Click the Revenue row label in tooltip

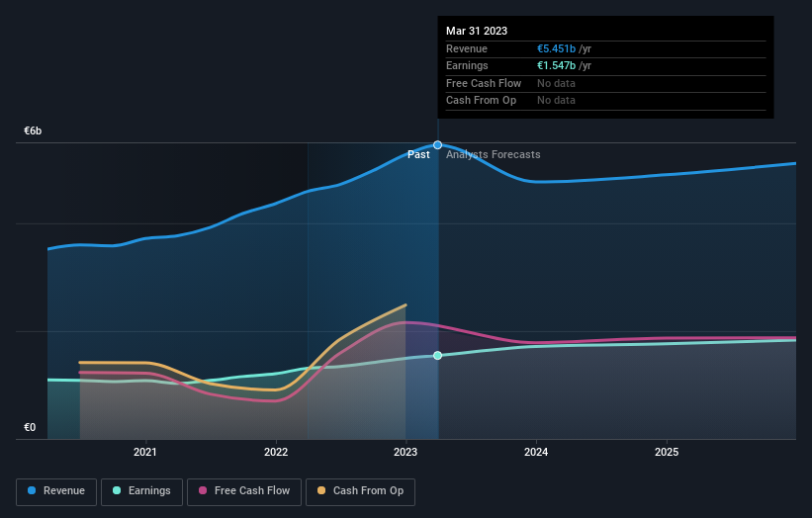coord(467,48)
